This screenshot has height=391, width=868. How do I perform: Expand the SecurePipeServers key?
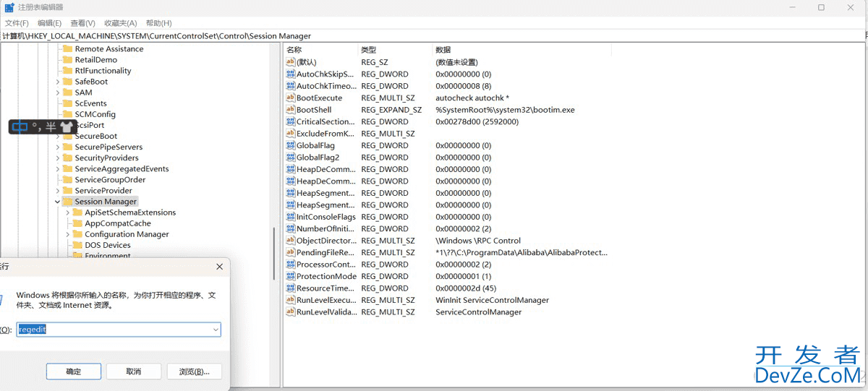pyautogui.click(x=58, y=147)
